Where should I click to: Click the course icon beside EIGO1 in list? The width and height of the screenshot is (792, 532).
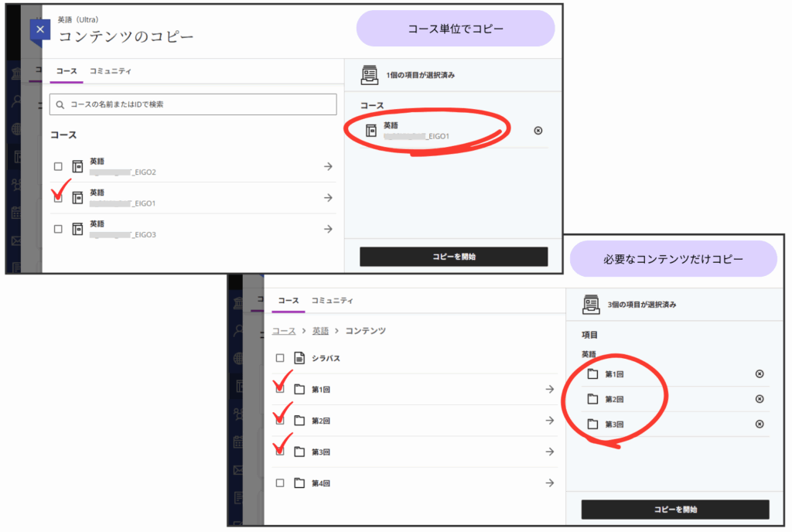coord(77,198)
